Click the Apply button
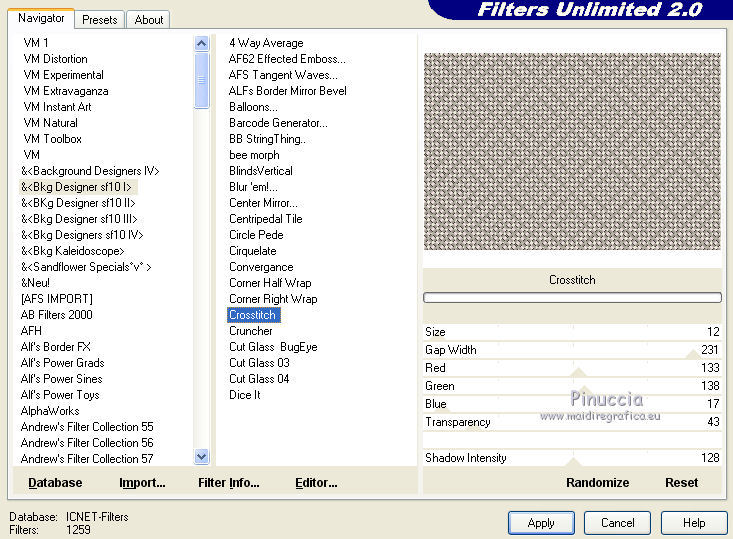The height and width of the screenshot is (539, 733). point(541,523)
